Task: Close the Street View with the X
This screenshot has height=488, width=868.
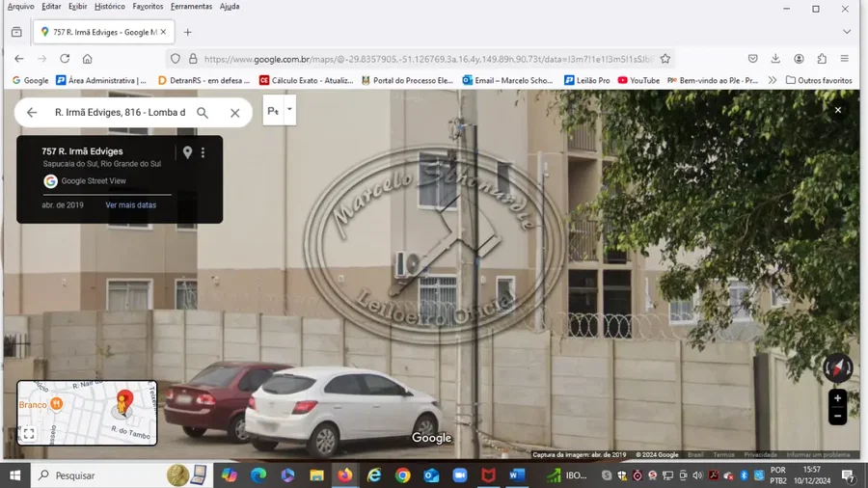Action: pyautogui.click(x=838, y=110)
